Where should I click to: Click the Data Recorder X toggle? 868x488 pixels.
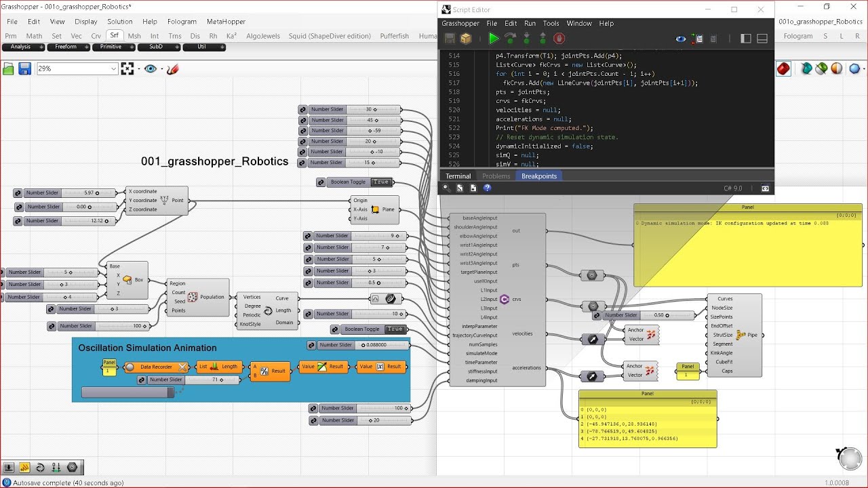pos(182,367)
